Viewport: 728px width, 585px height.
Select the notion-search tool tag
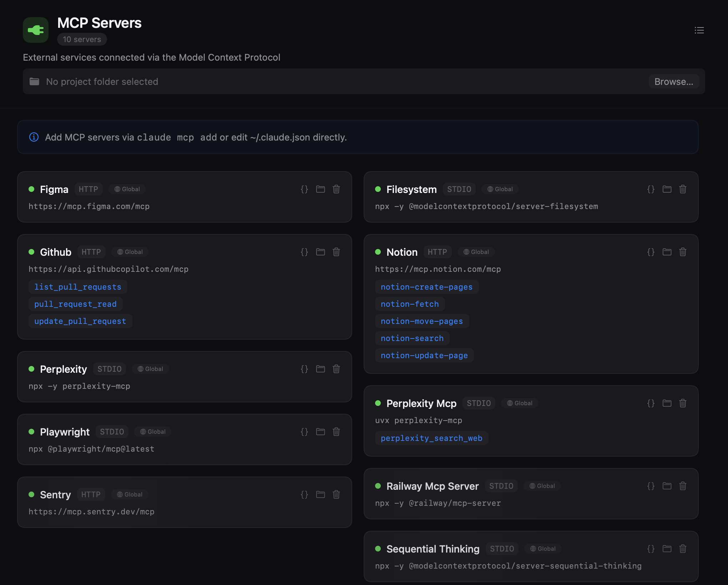(x=412, y=338)
